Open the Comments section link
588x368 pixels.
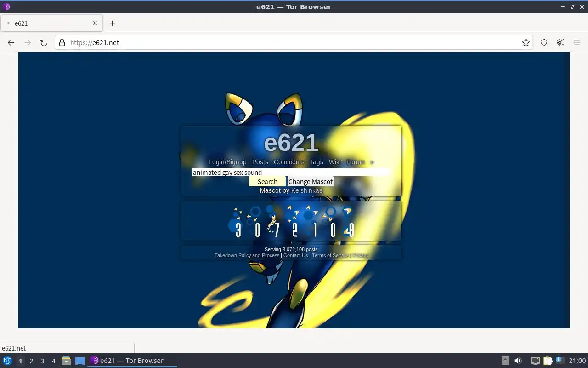tap(289, 162)
